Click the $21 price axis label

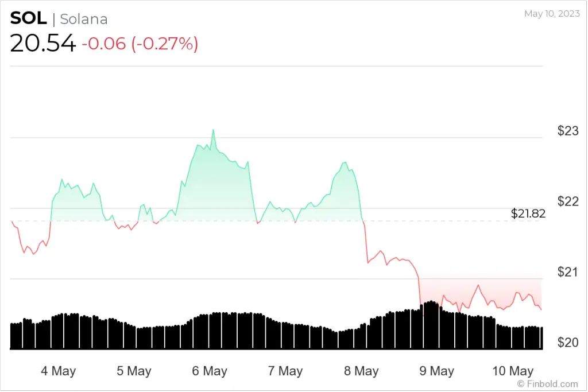click(568, 272)
